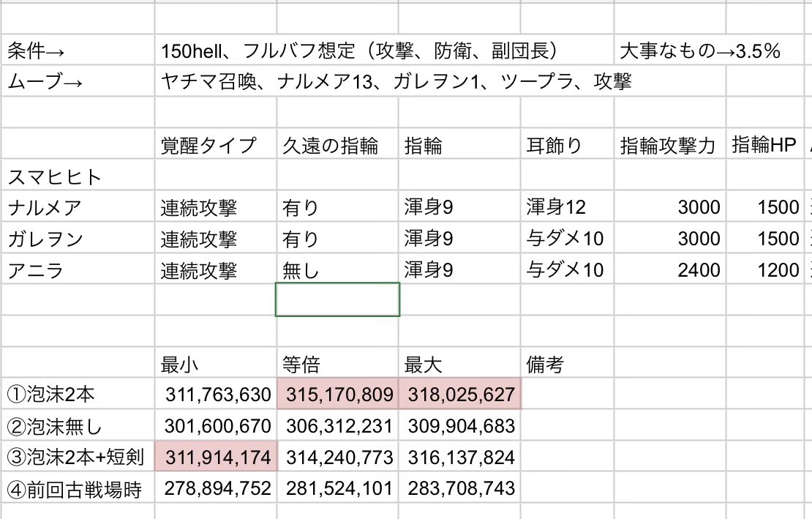The height and width of the screenshot is (519, 812).
Task: Click the 無し cell in アニラ row
Action: (301, 270)
